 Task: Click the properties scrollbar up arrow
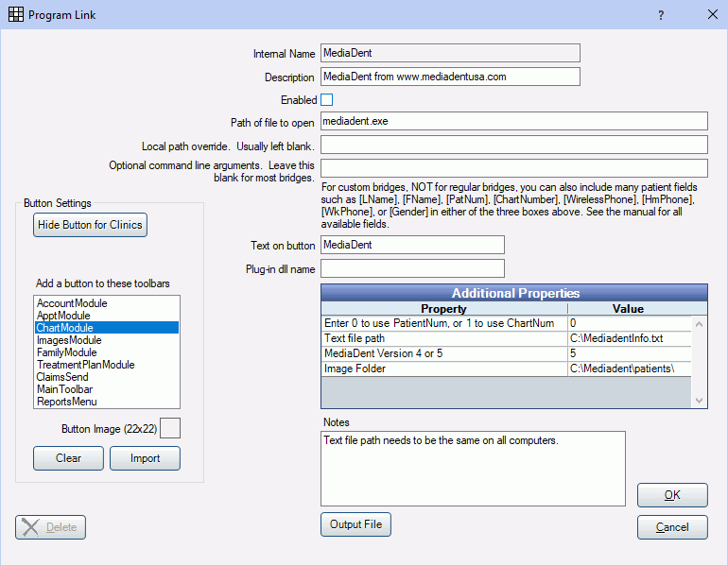tap(700, 324)
